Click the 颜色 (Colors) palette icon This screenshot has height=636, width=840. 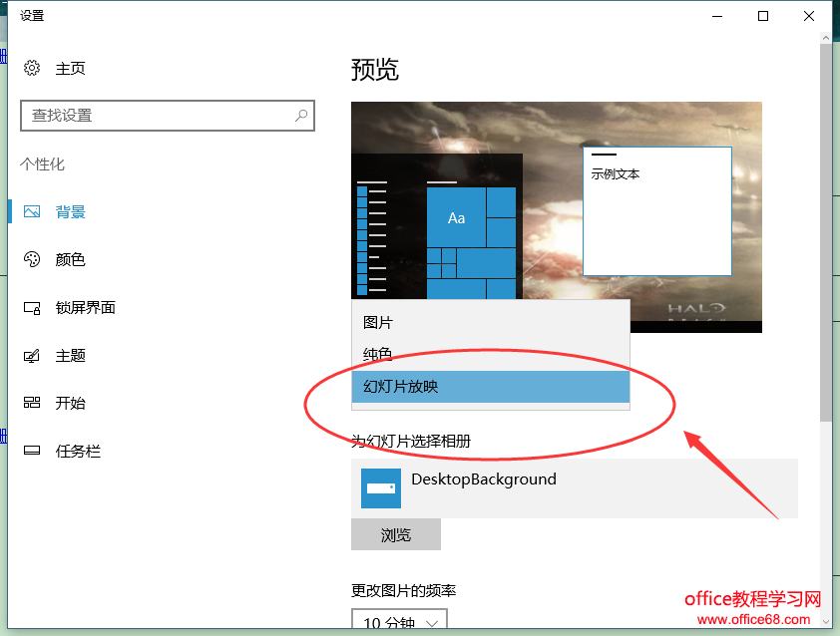coord(34,259)
